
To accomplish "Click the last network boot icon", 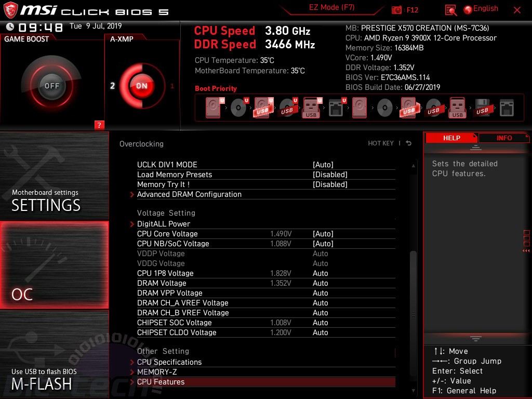I will pyautogui.click(x=507, y=108).
